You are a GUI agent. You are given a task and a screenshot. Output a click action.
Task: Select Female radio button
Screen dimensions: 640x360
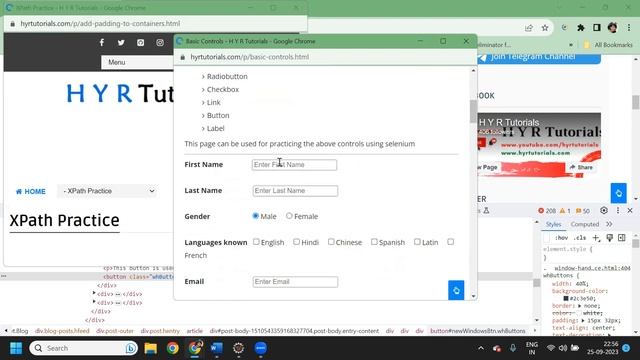pos(289,216)
